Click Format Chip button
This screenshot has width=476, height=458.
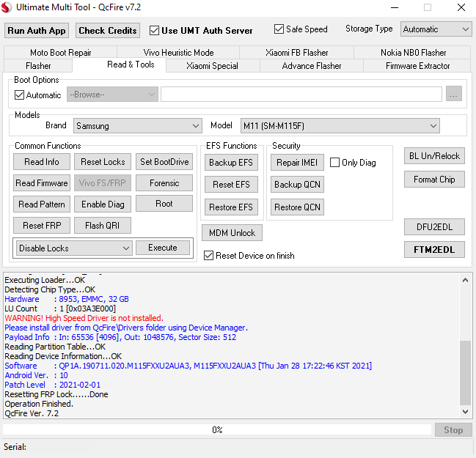pyautogui.click(x=434, y=180)
